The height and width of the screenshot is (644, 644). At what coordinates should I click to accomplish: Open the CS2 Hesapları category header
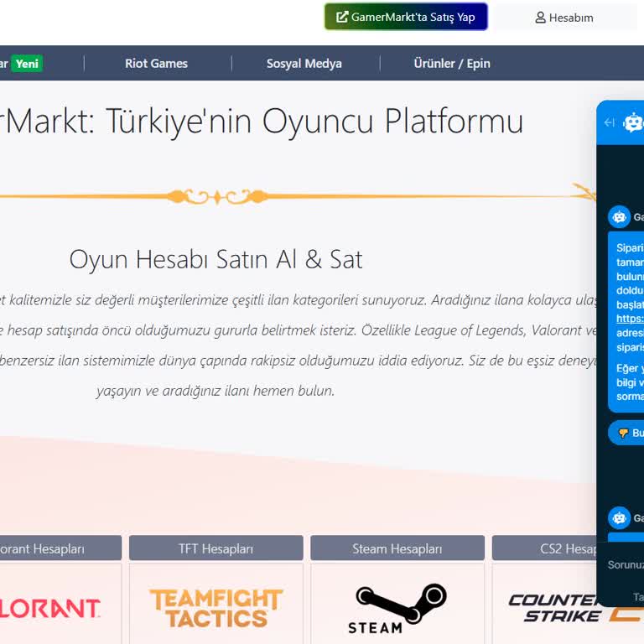pos(544,548)
